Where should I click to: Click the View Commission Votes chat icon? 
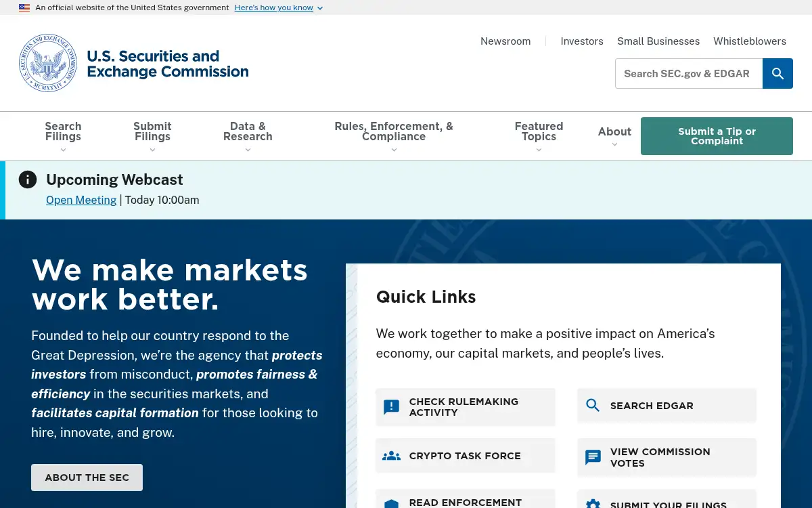click(x=593, y=457)
